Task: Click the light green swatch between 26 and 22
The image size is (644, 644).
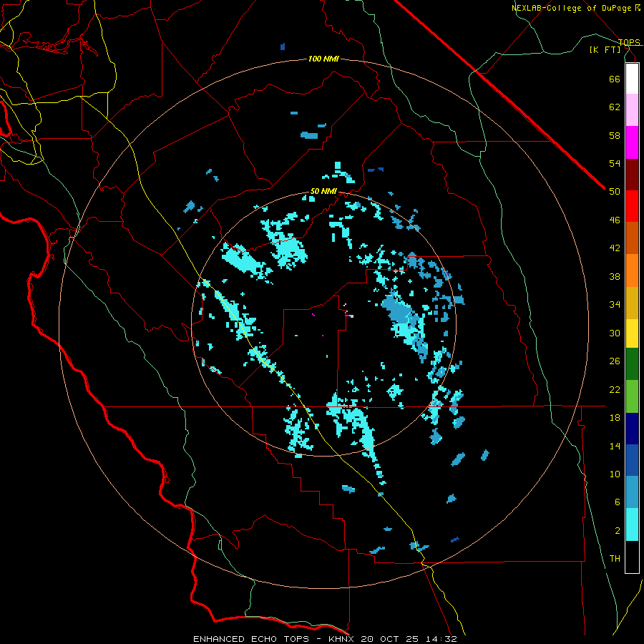Action: (632, 396)
